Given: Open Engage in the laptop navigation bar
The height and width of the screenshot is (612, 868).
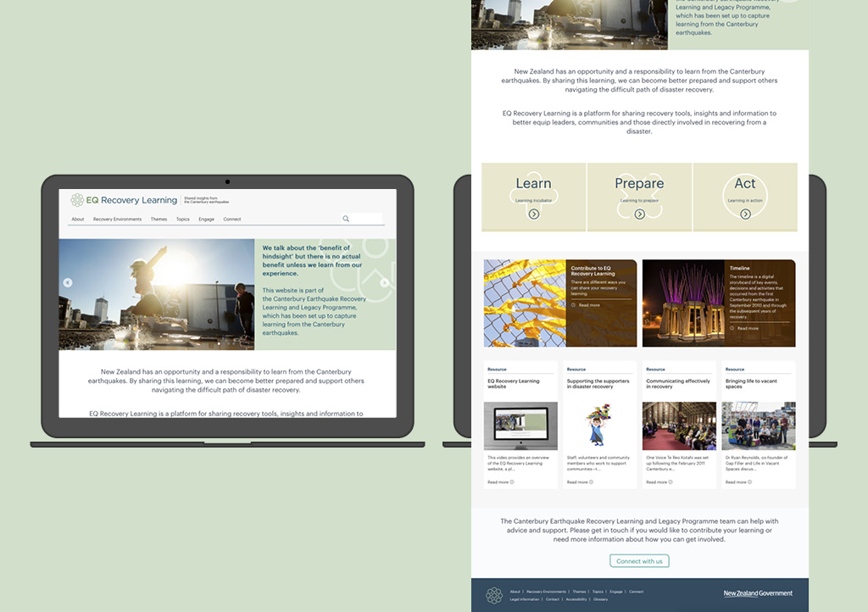Looking at the screenshot, I should point(207,220).
